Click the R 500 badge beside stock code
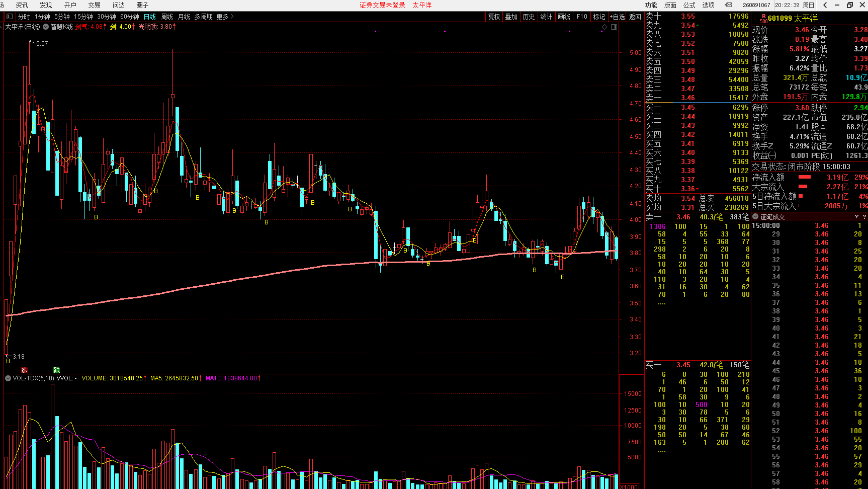Viewport: 868px width, 489px height. [763, 19]
